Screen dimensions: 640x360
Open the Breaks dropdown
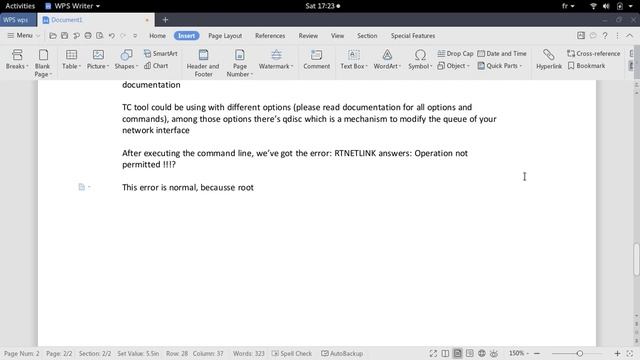[x=17, y=60]
